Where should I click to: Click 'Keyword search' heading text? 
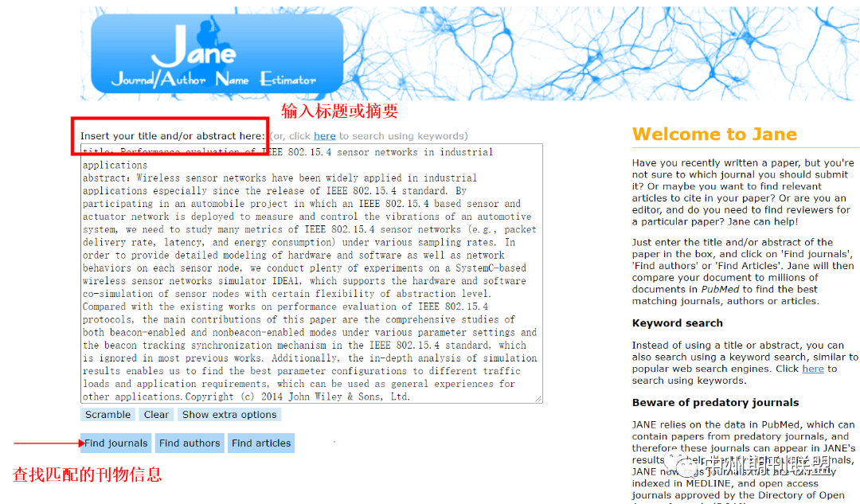(x=678, y=323)
